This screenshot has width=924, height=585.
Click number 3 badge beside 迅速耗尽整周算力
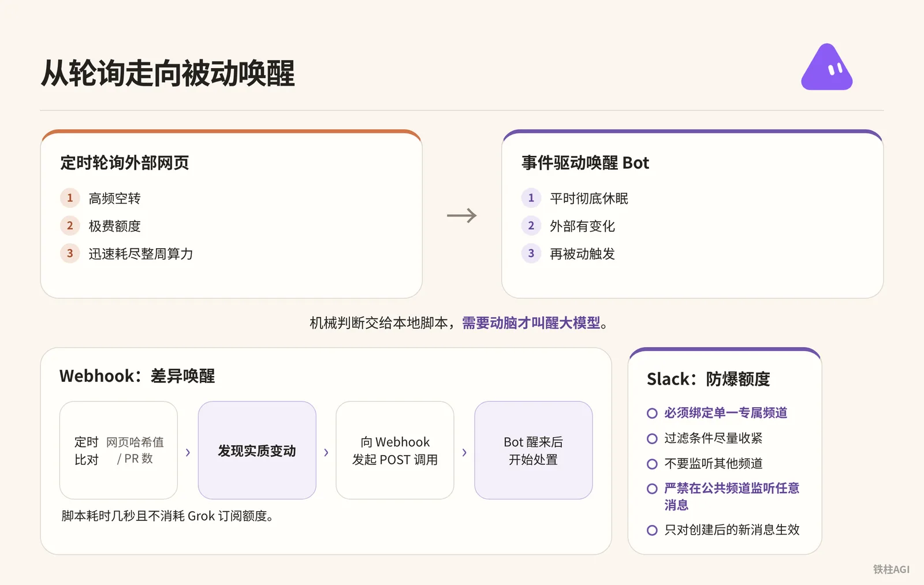coord(70,254)
